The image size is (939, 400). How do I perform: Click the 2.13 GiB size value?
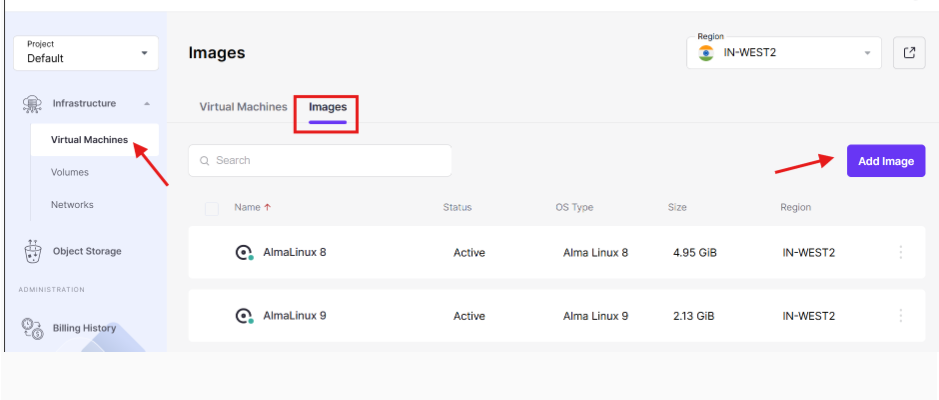(693, 316)
